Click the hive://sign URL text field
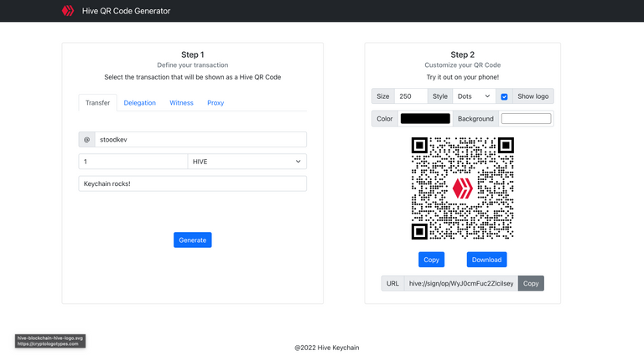 tap(461, 283)
